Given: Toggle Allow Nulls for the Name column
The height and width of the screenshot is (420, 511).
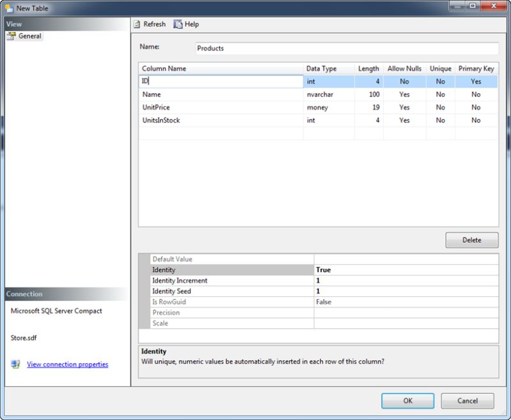Looking at the screenshot, I should 404,94.
